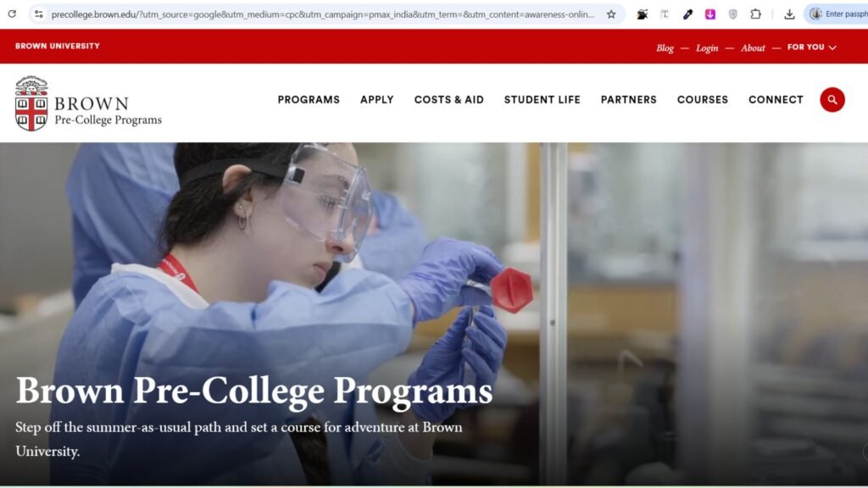
Task: Visit the About link in header
Action: 753,48
